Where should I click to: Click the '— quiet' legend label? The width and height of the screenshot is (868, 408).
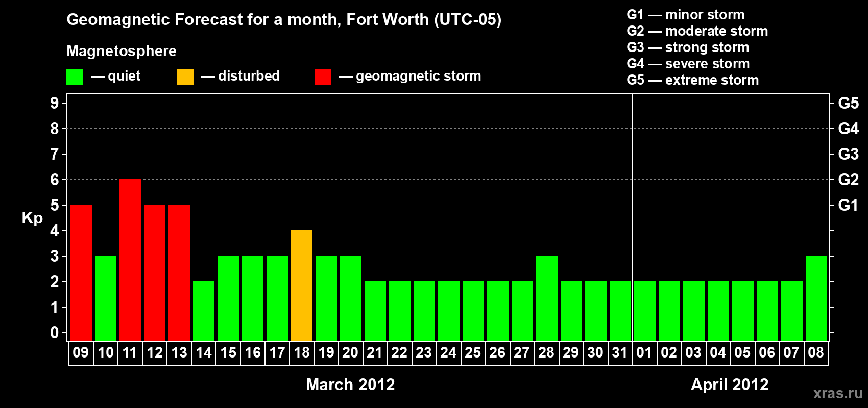[x=115, y=76]
